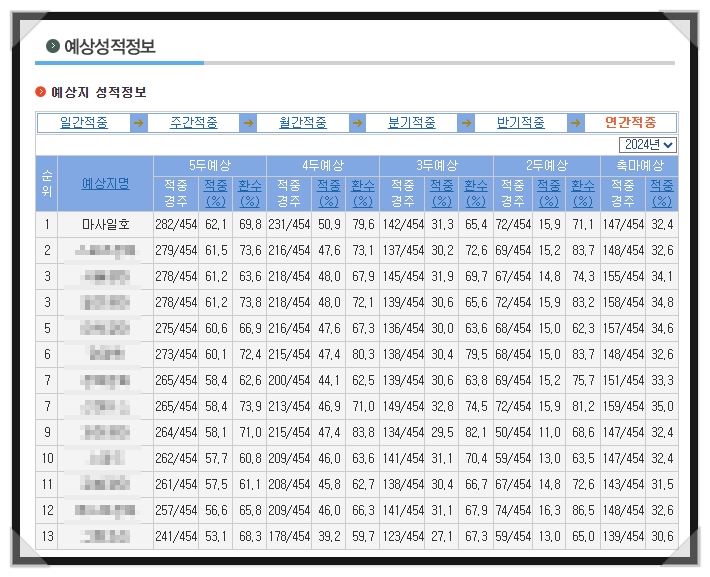Click 적중(%) link under 5두예상
Viewport: 710px width, 577px height.
click(216, 193)
